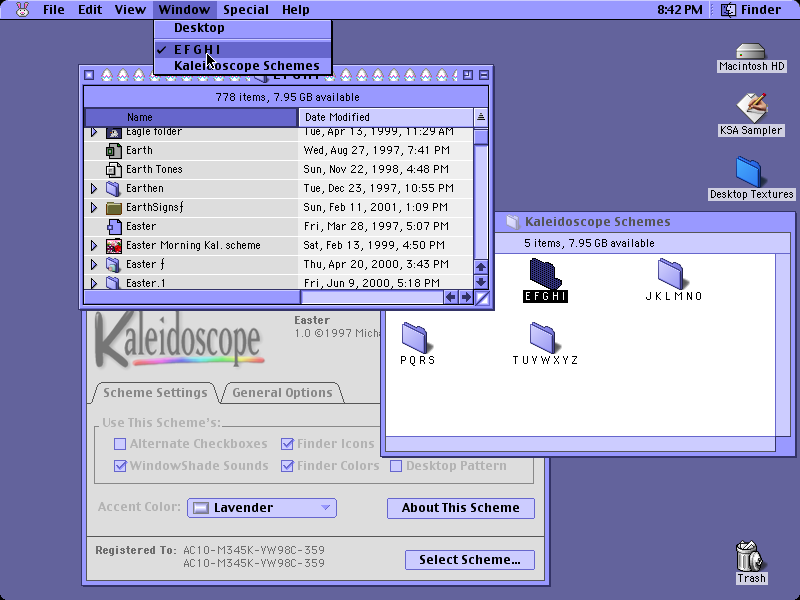Sort list by Name column header

[191, 117]
